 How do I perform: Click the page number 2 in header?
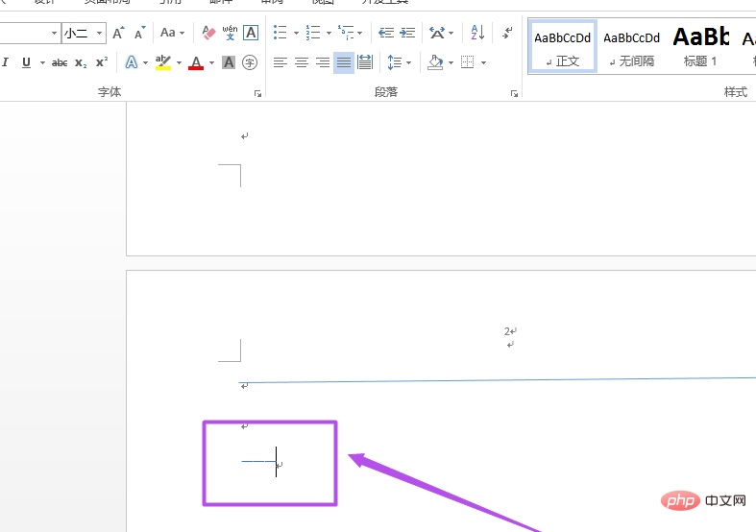point(506,331)
